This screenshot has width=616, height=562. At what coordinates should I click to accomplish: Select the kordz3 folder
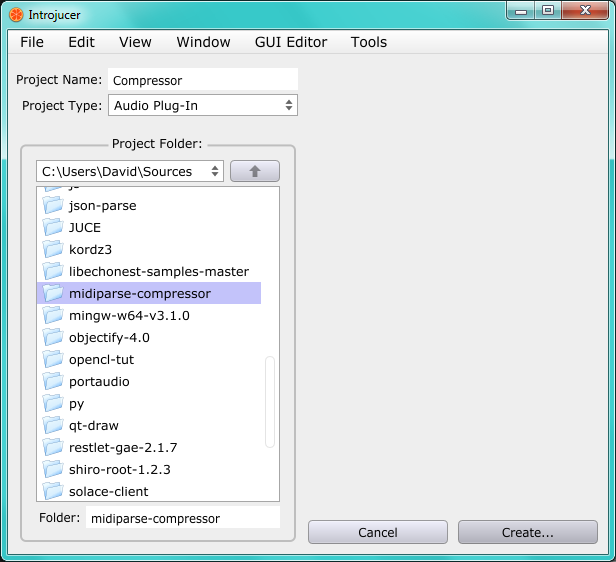pyautogui.click(x=149, y=249)
